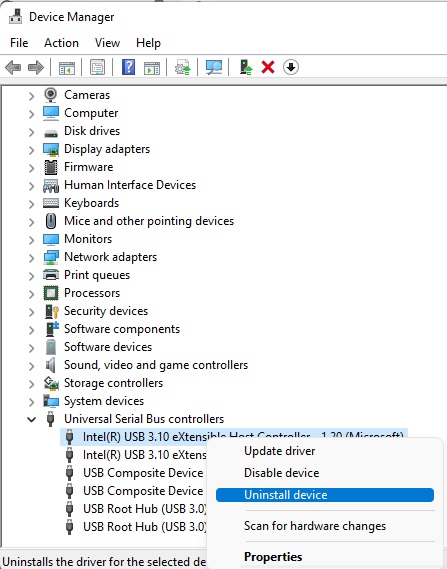Select the Security devices label

(106, 311)
